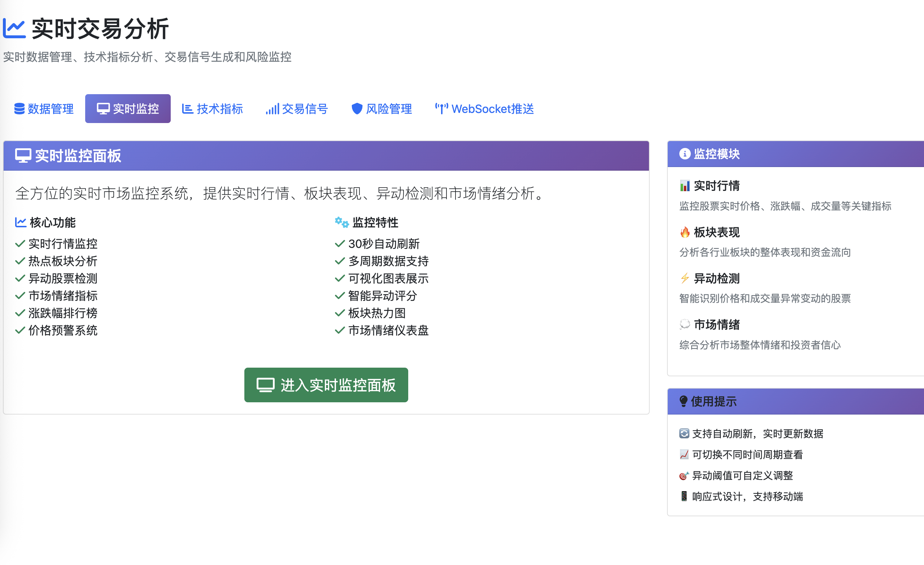Image resolution: width=924 pixels, height=565 pixels.
Task: Click the database icon on 数据管理 tab
Action: click(x=19, y=109)
